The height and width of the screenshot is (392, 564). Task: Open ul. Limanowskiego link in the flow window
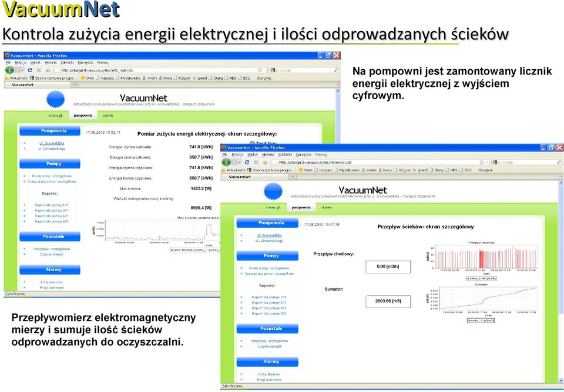269,241
